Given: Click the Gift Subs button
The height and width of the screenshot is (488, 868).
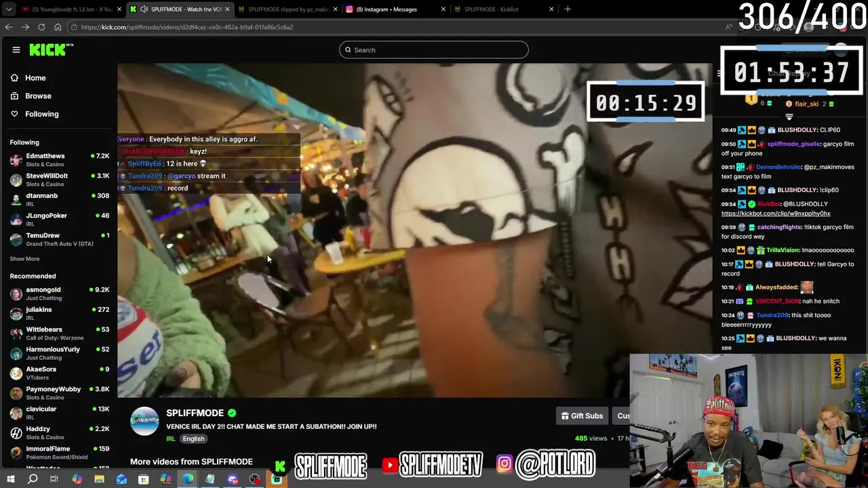Looking at the screenshot, I should click(x=582, y=415).
